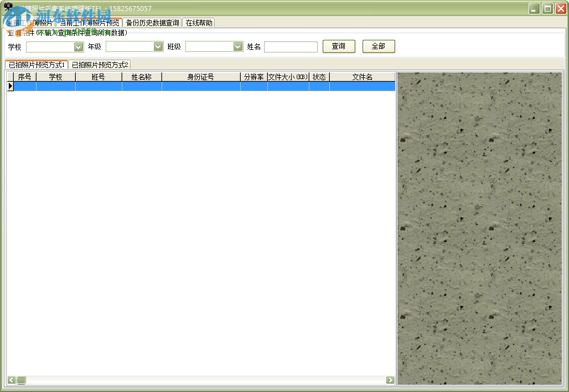The width and height of the screenshot is (569, 392).
Task: Expand the 班级 dropdown arrow
Action: [238, 46]
